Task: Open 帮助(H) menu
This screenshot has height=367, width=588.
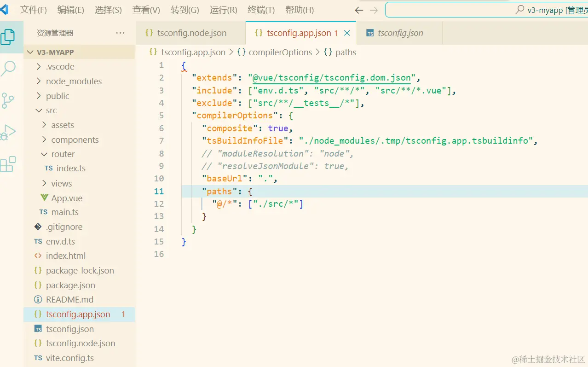Action: pos(300,10)
